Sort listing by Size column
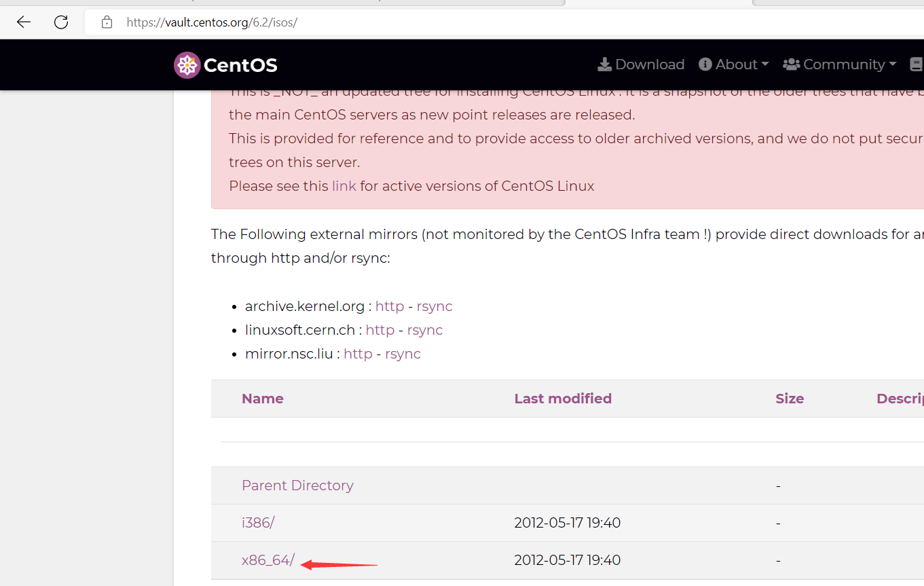Image resolution: width=924 pixels, height=586 pixels. [790, 399]
